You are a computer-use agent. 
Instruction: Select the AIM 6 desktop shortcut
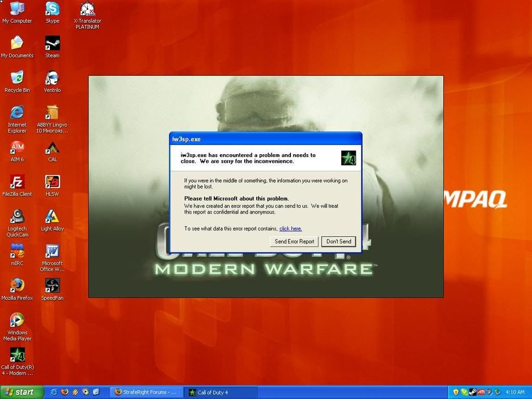17,151
